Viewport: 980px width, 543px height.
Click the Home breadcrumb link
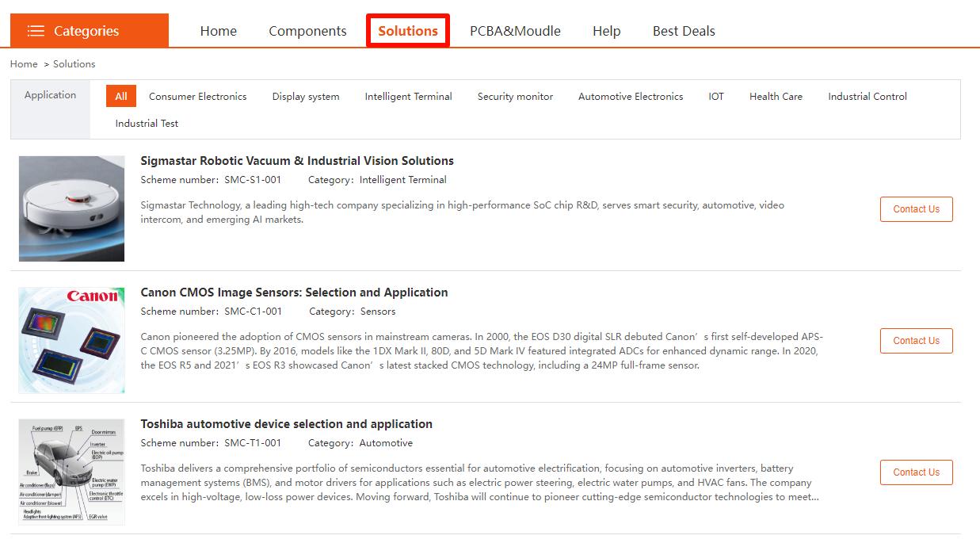(24, 64)
